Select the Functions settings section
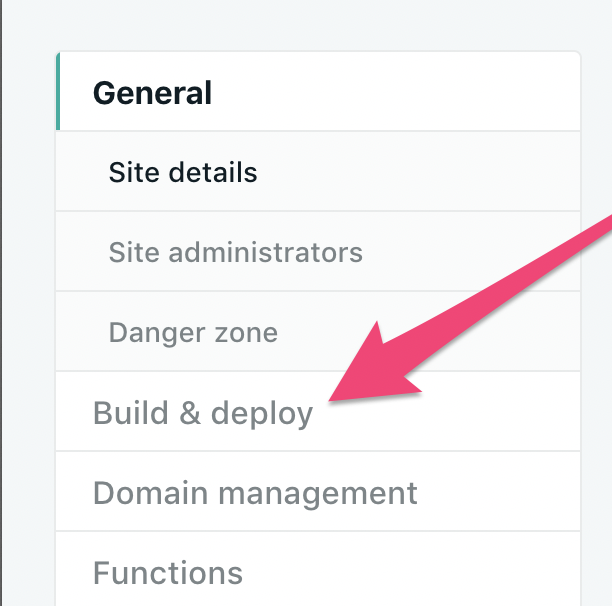 click(x=168, y=572)
